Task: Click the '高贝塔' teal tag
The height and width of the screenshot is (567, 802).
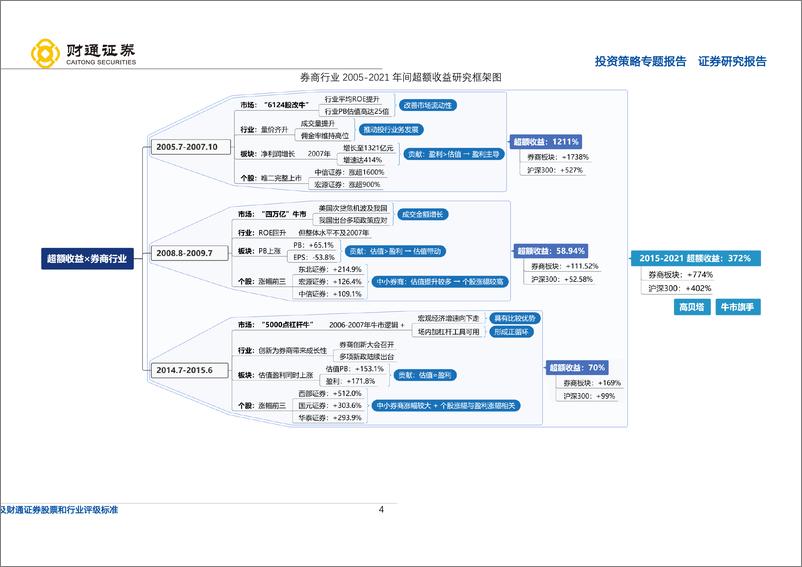Action: (x=692, y=307)
